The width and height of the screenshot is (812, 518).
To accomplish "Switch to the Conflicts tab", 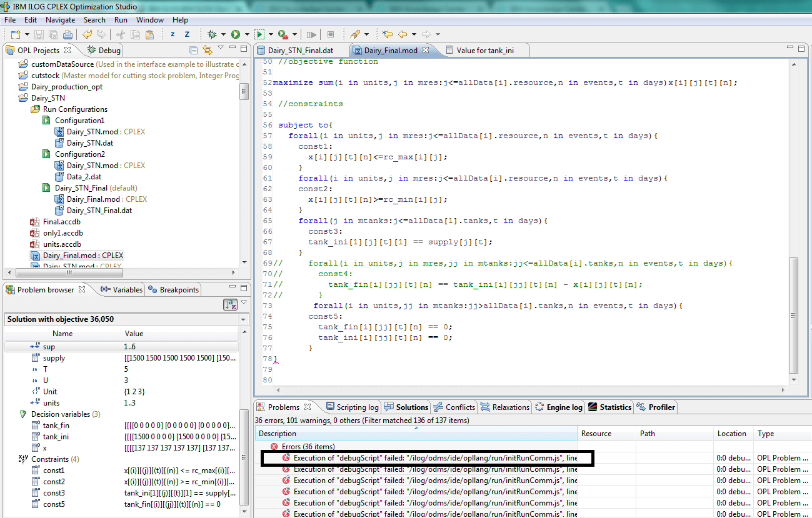I will (454, 407).
